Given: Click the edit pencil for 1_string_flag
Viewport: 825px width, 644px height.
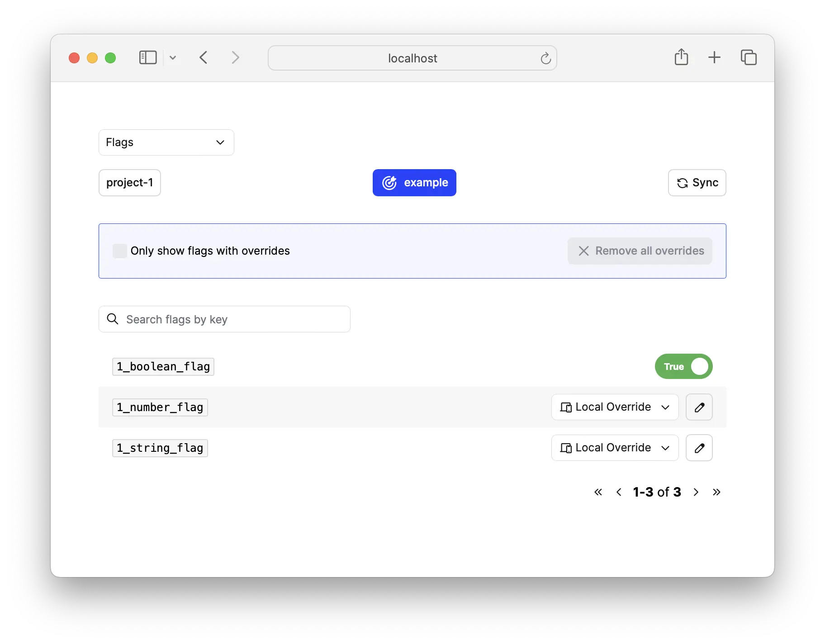Looking at the screenshot, I should point(699,448).
